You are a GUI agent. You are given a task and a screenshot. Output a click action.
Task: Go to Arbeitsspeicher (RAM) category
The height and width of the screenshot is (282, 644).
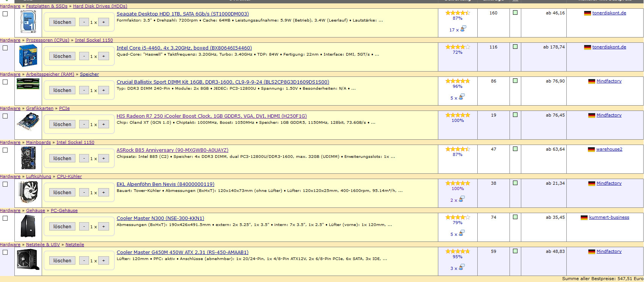click(x=50, y=74)
